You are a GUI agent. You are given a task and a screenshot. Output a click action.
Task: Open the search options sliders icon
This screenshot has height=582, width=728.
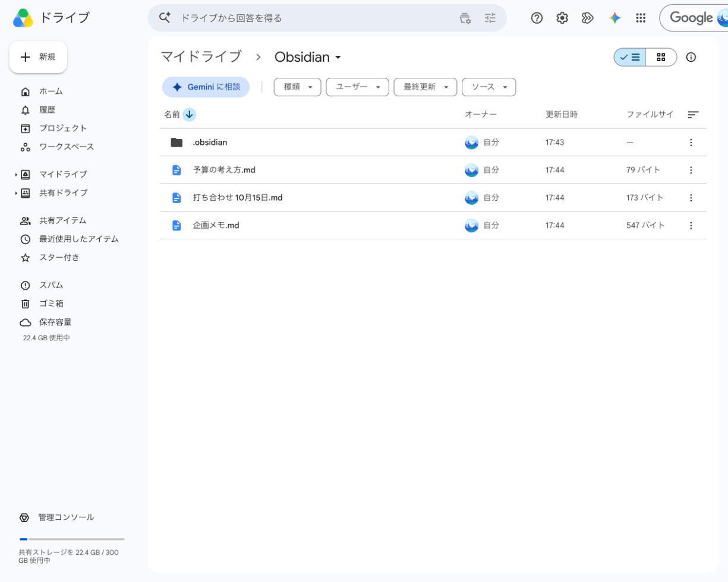point(490,18)
